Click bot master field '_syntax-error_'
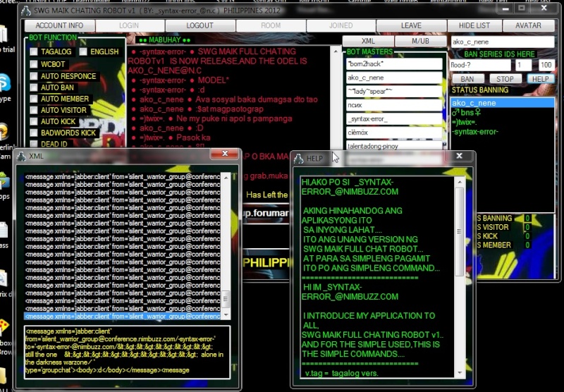The width and height of the screenshot is (564, 392). (394, 118)
